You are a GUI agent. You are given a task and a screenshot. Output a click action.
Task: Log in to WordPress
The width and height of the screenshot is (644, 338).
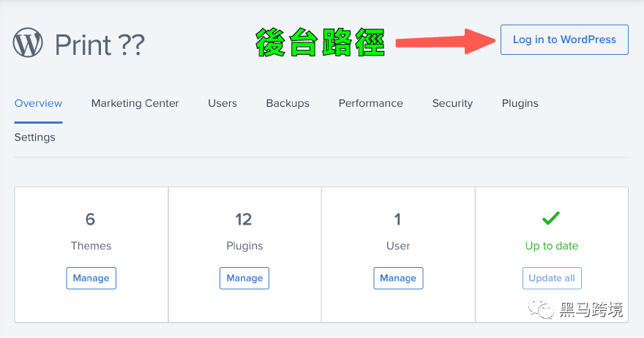point(564,40)
